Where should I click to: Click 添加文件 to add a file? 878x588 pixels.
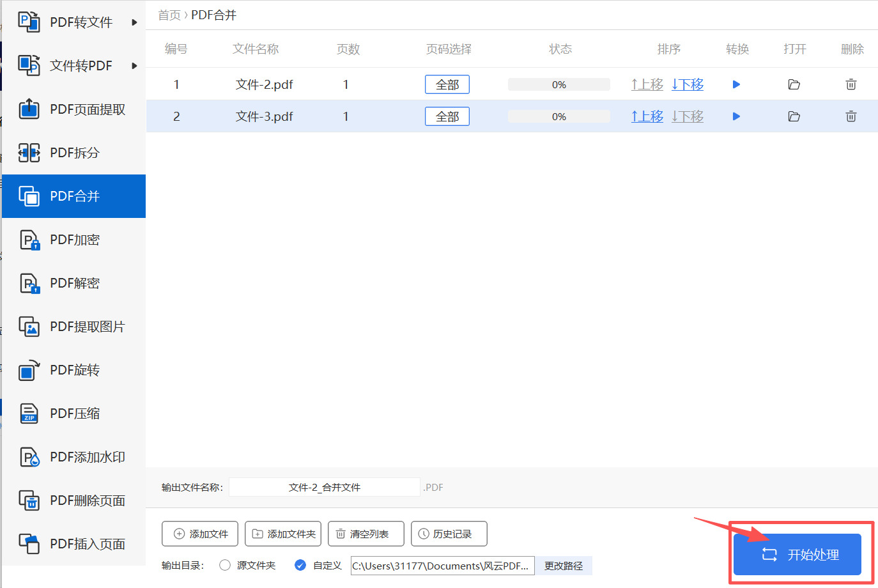[x=199, y=533]
